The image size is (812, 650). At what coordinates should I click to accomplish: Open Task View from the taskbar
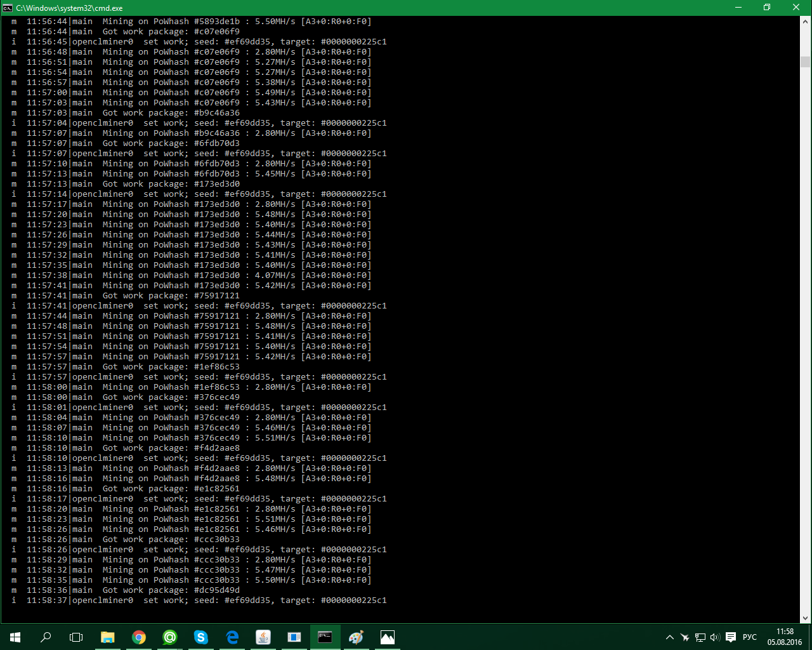pyautogui.click(x=76, y=637)
